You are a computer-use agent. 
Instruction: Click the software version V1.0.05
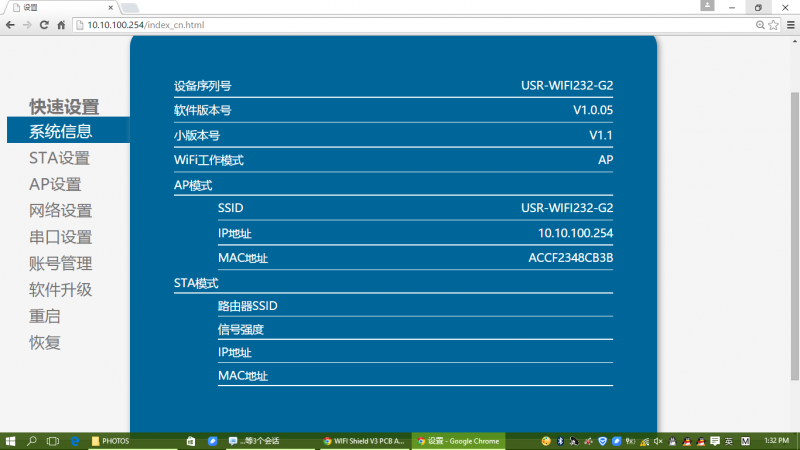593,110
